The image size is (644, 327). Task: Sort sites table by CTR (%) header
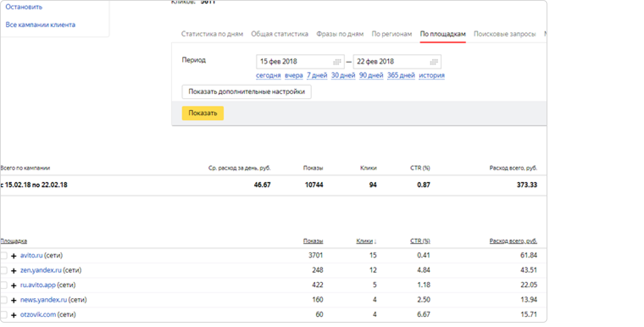[x=420, y=241]
